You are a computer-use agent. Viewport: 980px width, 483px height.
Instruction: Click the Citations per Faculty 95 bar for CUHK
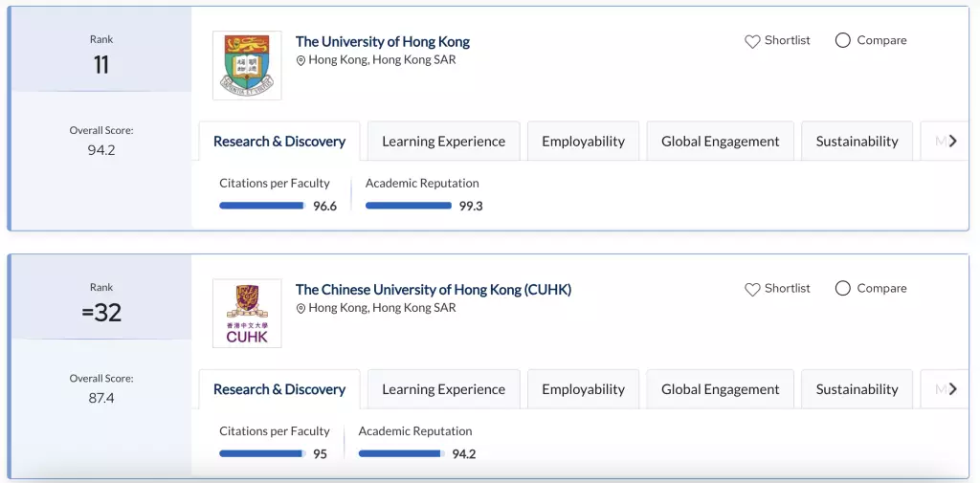[x=262, y=453]
